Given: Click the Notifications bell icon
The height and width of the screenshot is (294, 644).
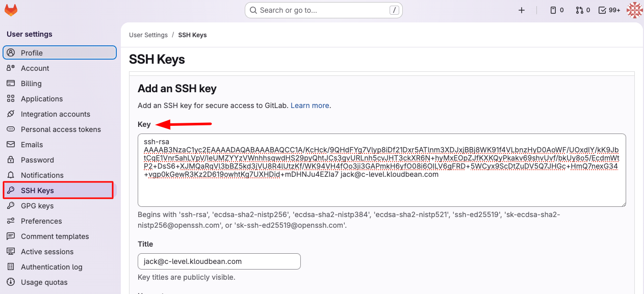Looking at the screenshot, I should [x=11, y=175].
